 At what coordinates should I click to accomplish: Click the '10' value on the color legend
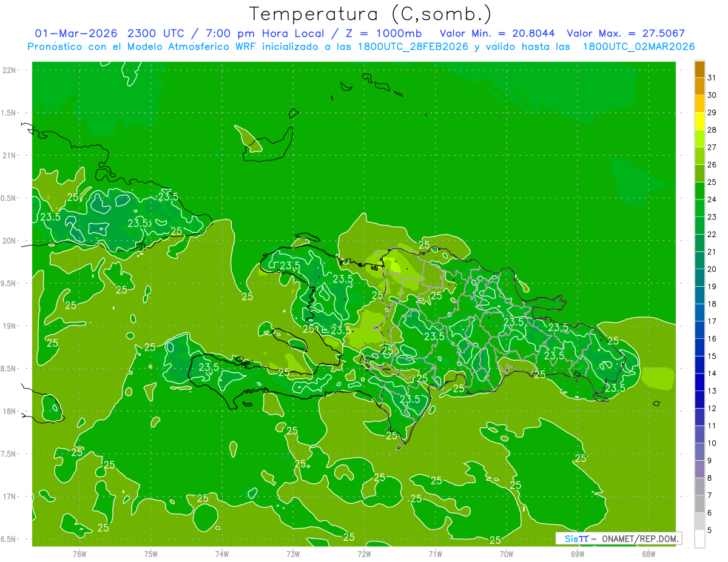click(712, 443)
